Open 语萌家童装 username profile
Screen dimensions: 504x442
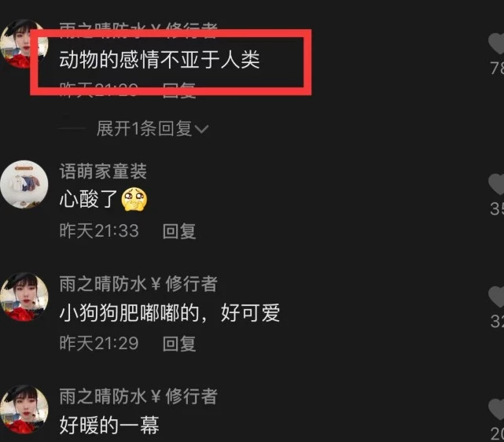tap(103, 171)
